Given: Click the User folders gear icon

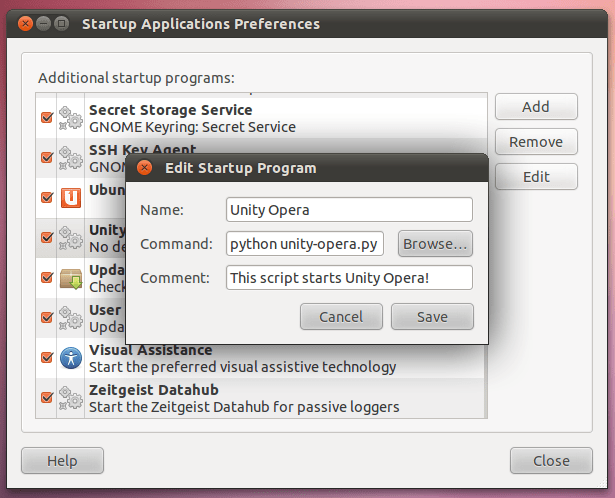Looking at the screenshot, I should (70, 317).
